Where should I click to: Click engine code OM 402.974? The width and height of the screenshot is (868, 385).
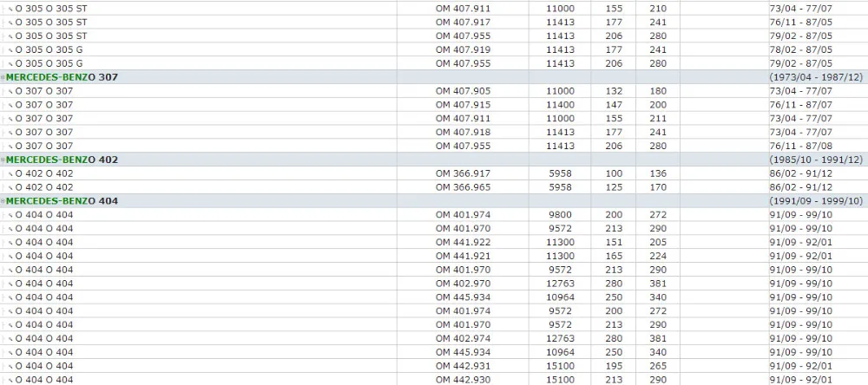click(x=463, y=338)
